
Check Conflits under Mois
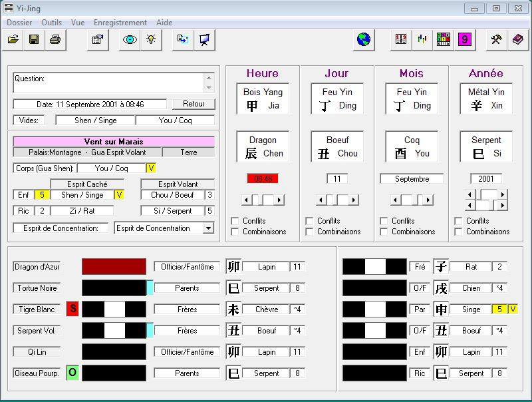384,221
